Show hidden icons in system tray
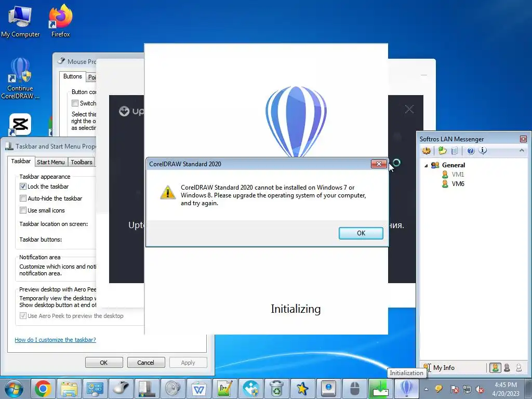This screenshot has width=532, height=399. pos(426,389)
